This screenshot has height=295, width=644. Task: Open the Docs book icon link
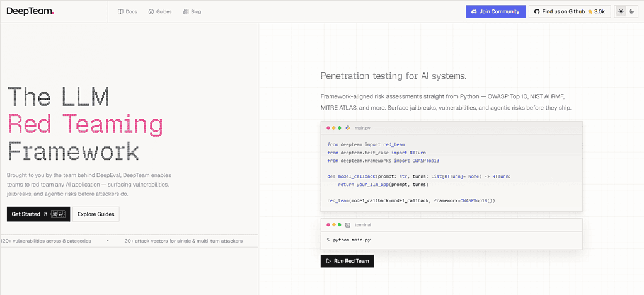point(120,12)
